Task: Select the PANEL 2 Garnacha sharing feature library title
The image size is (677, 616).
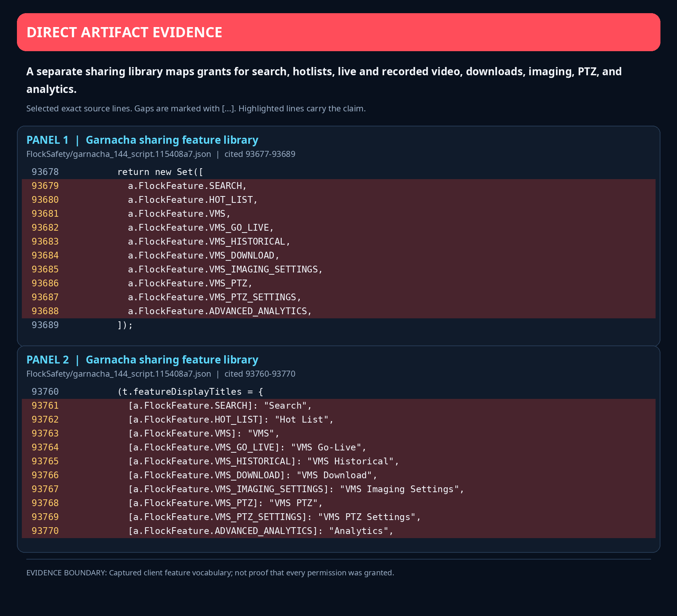Action: pos(142,360)
